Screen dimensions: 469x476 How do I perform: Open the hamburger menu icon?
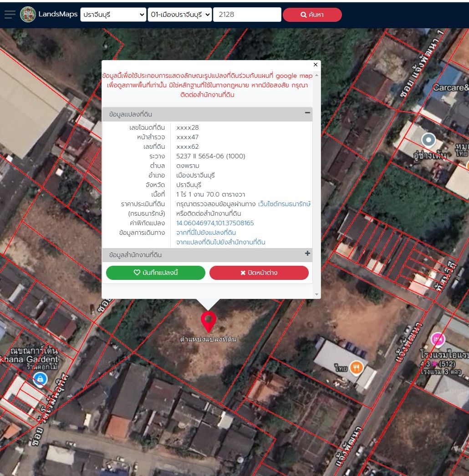[x=10, y=14]
